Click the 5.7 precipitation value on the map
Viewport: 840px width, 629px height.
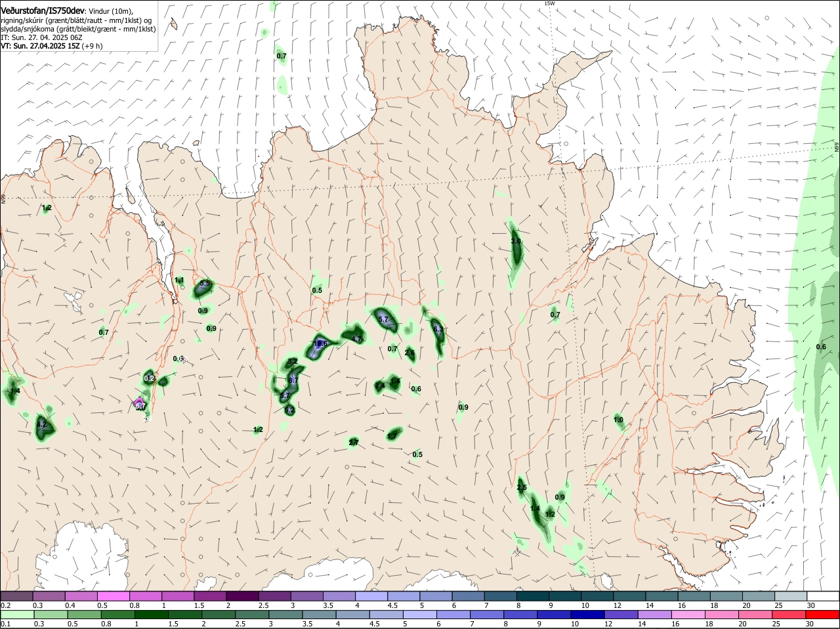coord(384,319)
